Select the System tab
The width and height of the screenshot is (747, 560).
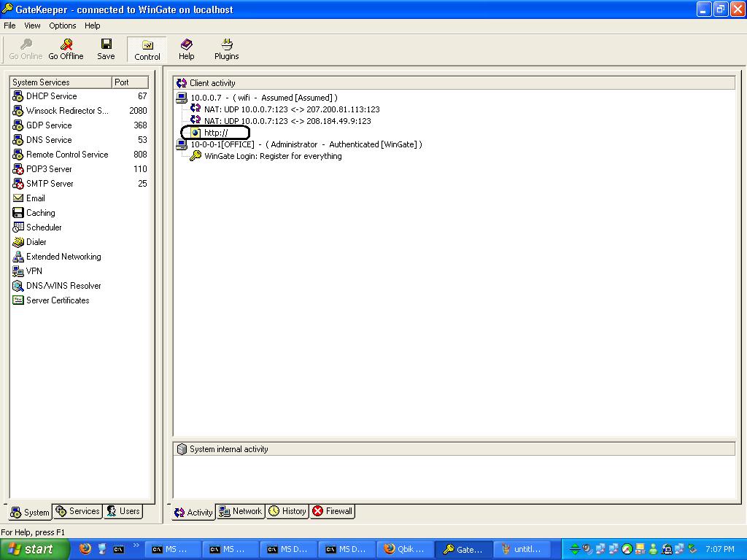[30, 513]
